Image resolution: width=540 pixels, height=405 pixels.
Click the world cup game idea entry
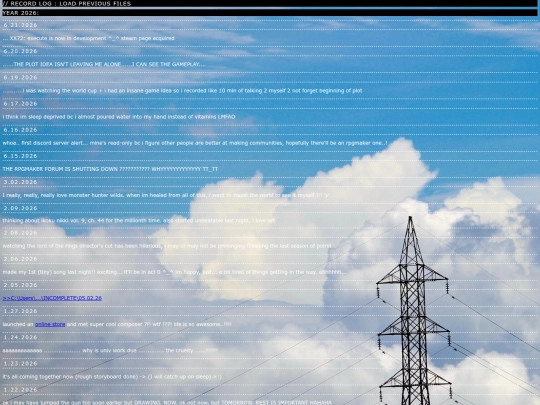(183, 91)
